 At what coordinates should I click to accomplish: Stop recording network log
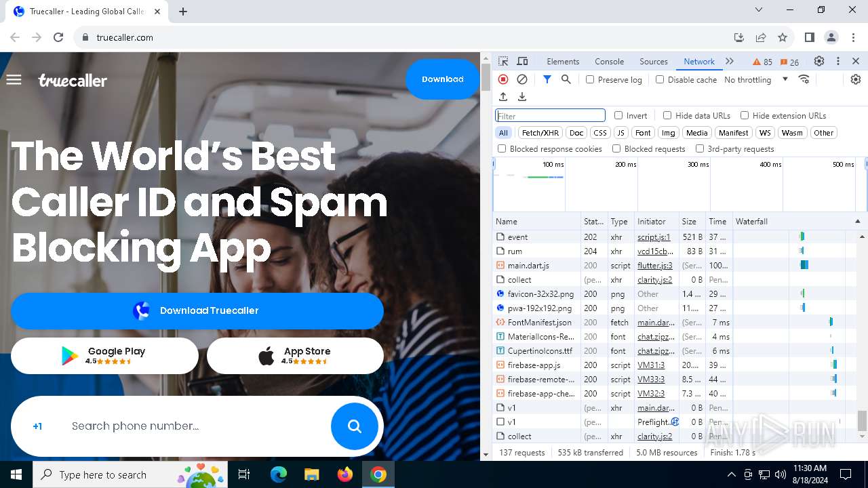tap(503, 79)
